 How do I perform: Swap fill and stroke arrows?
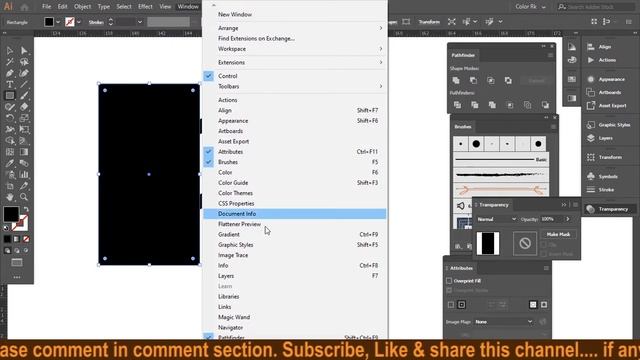coord(26,209)
